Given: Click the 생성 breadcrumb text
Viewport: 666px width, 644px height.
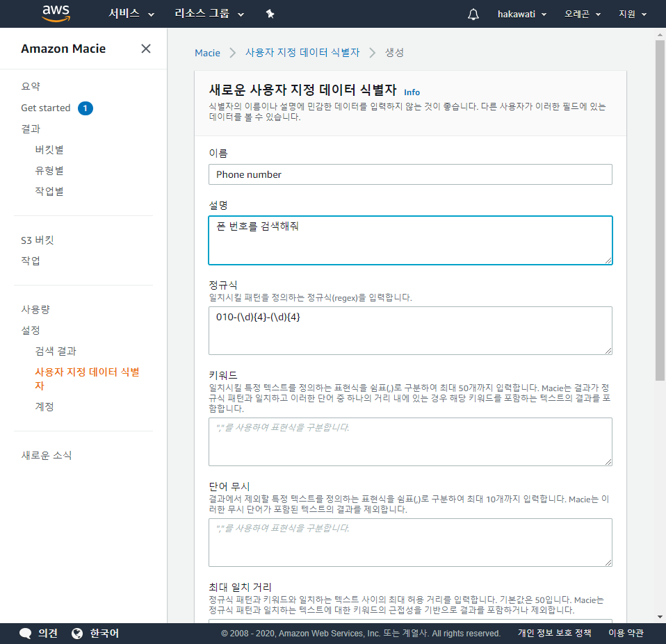Looking at the screenshot, I should tap(394, 53).
